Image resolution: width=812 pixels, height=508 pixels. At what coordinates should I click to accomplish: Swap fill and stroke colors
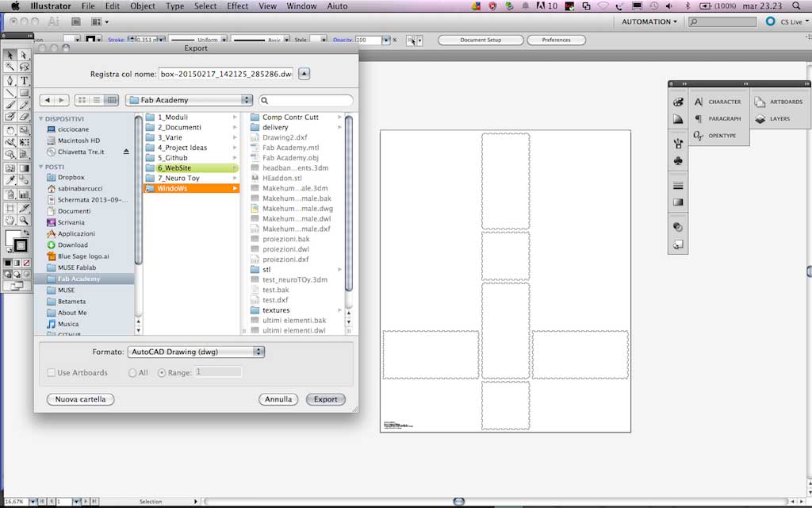point(26,233)
